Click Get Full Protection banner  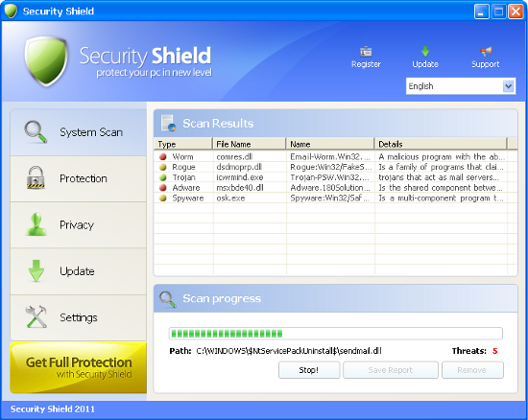[x=78, y=367]
